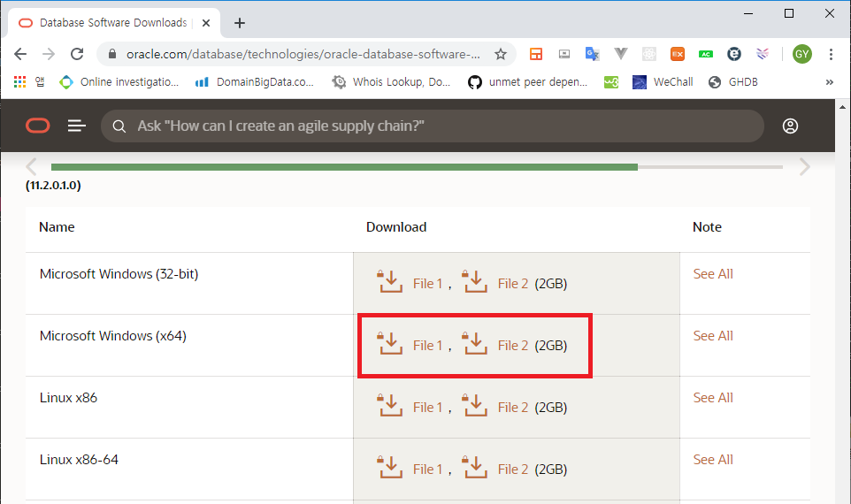
Task: Click the (11.2.0.1.0) version text
Action: 53,186
